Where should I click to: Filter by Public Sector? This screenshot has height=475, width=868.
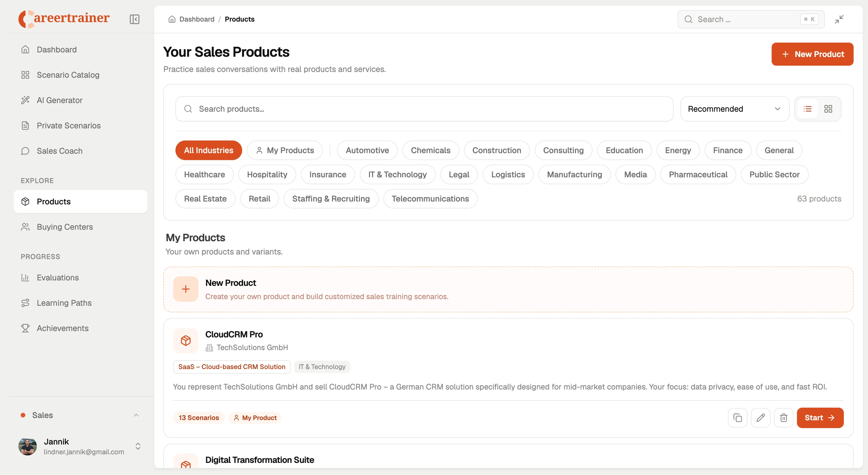(774, 174)
